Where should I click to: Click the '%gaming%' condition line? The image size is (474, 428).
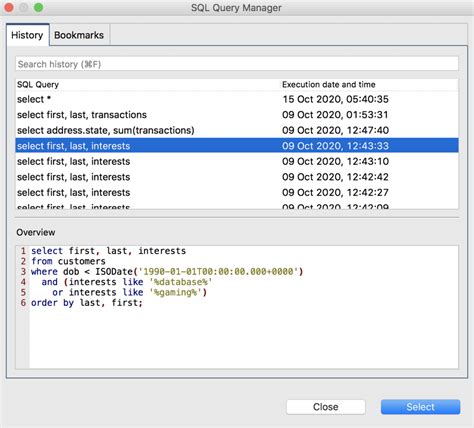[129, 292]
